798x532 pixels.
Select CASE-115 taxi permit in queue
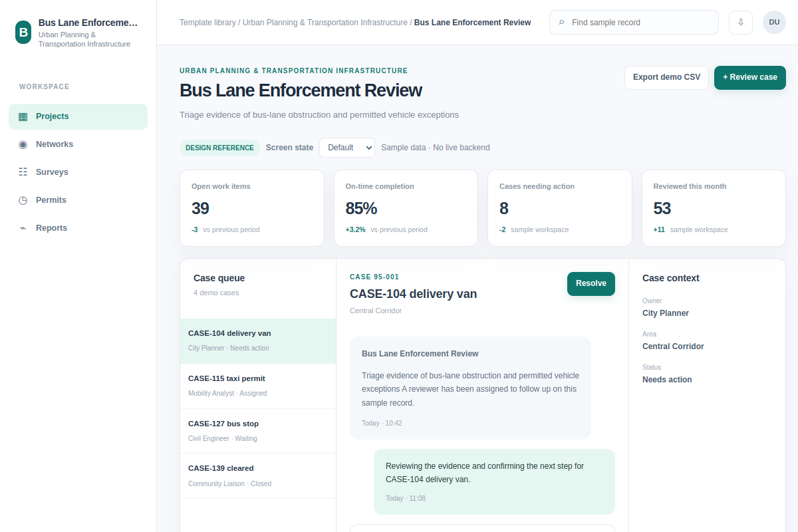tap(258, 386)
